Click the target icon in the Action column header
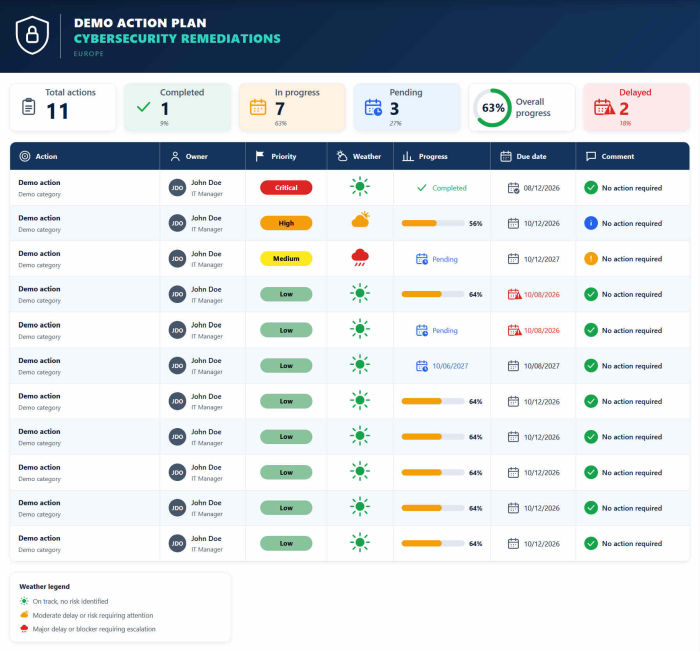This screenshot has width=700, height=652. [25, 156]
